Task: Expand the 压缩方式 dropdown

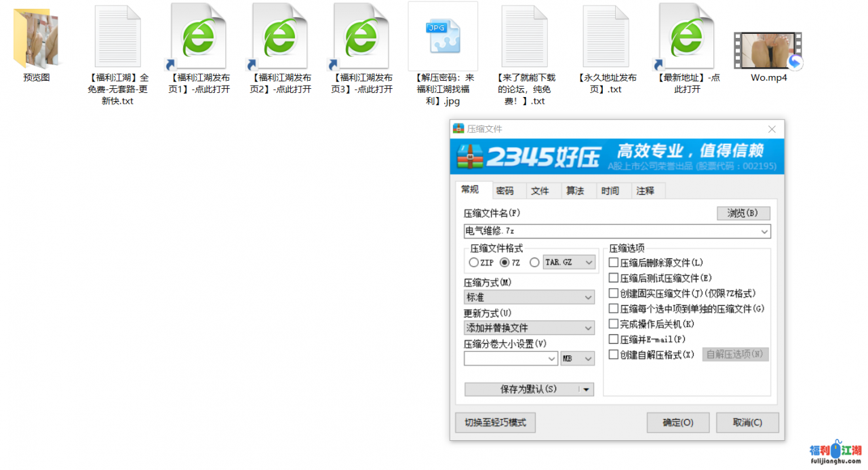Action: pos(529,297)
